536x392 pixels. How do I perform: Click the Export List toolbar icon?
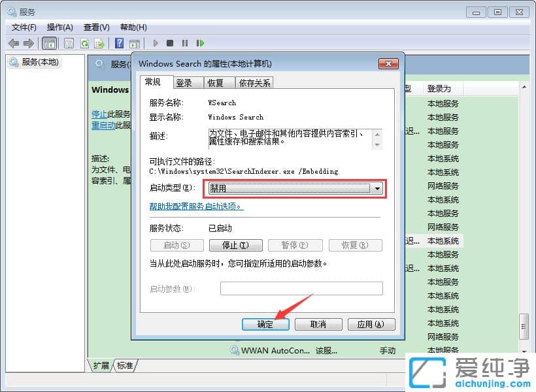click(99, 43)
